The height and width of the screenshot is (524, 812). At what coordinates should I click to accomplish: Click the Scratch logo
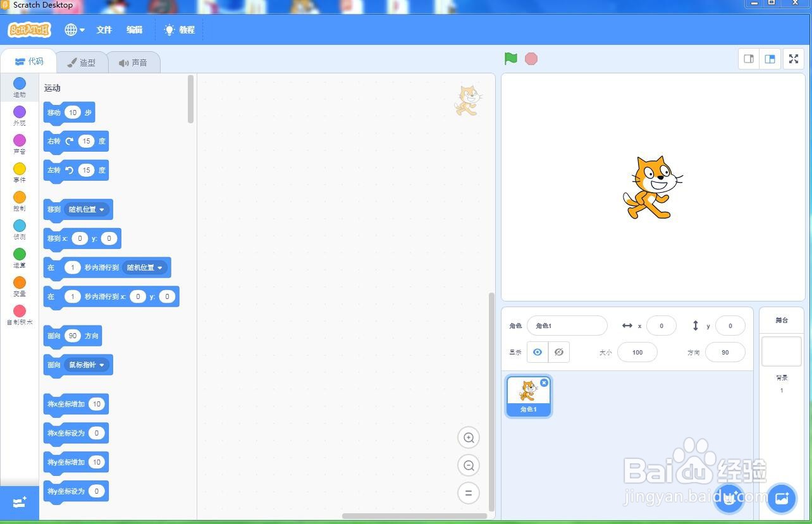click(29, 30)
